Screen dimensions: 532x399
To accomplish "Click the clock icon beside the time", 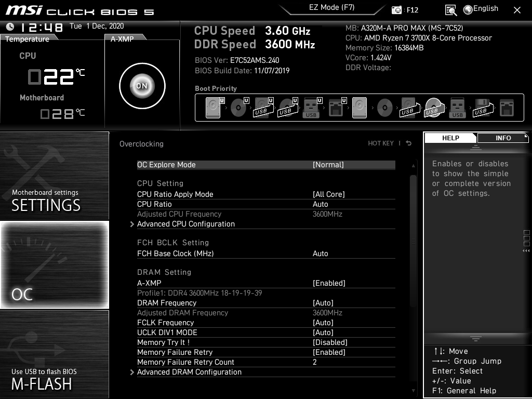I will coord(10,26).
